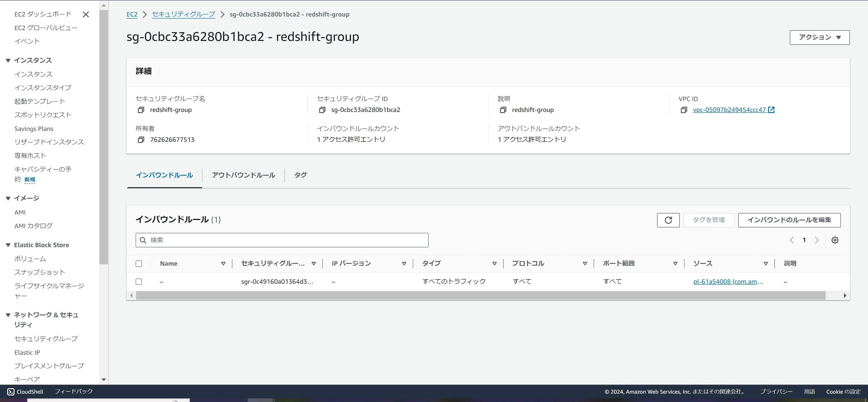The image size is (868, 402).
Task: Close the EC2 navigation sidebar
Action: pos(86,14)
